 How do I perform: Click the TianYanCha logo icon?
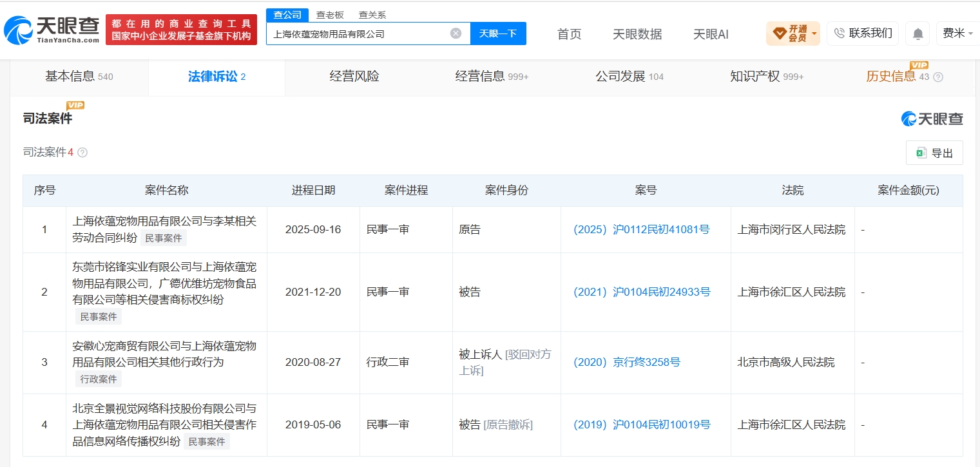tap(18, 30)
